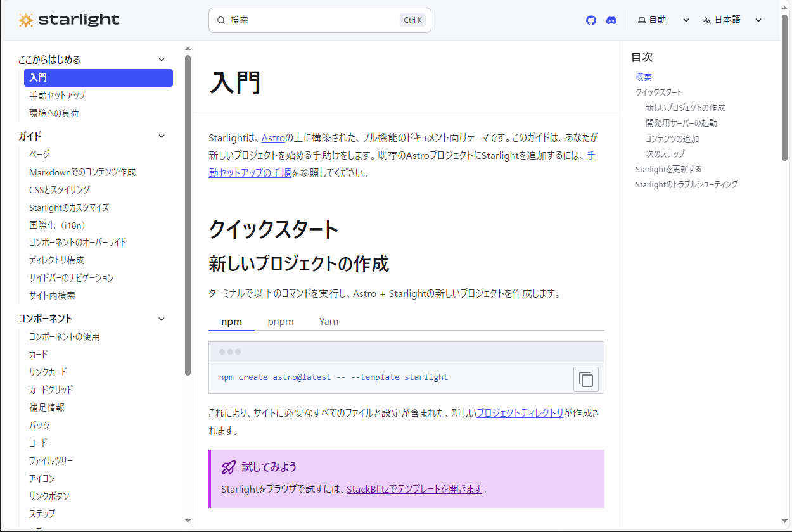
Task: Open Markdownでのコンテンツ作成 page
Action: point(82,172)
